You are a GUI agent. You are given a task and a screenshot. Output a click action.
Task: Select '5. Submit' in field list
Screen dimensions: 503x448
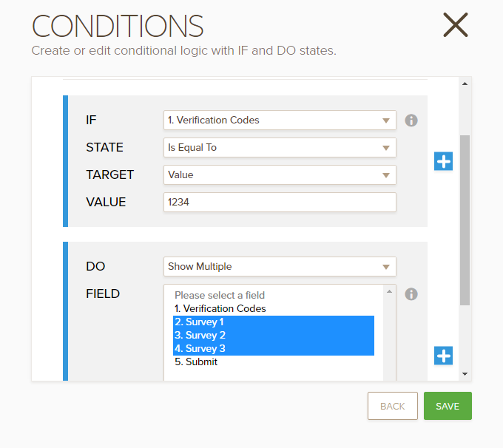click(196, 362)
